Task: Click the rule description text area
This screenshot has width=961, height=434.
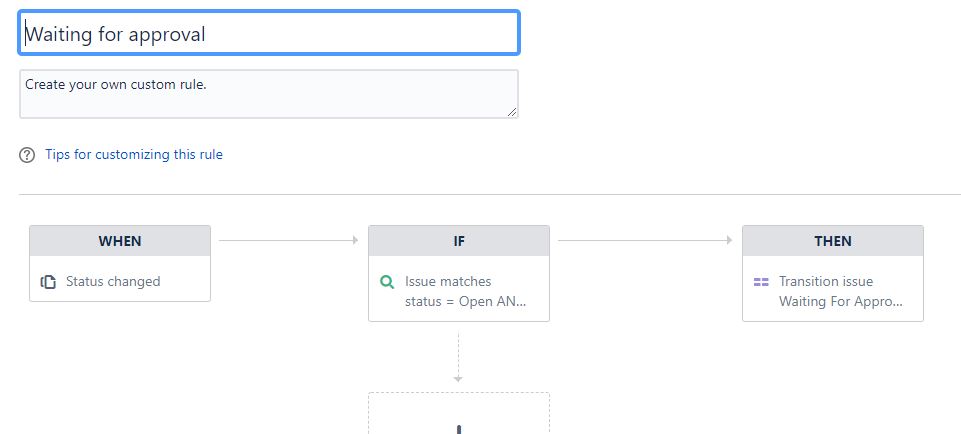Action: click(269, 94)
